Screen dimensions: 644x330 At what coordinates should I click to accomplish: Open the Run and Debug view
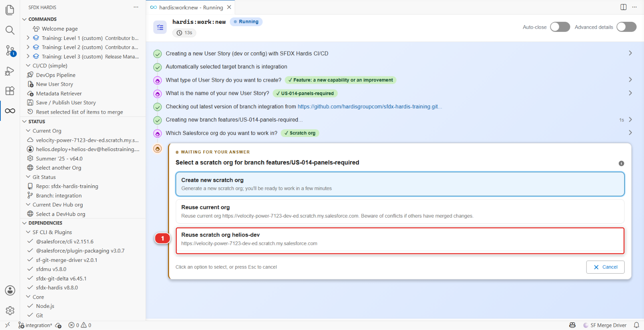point(10,71)
